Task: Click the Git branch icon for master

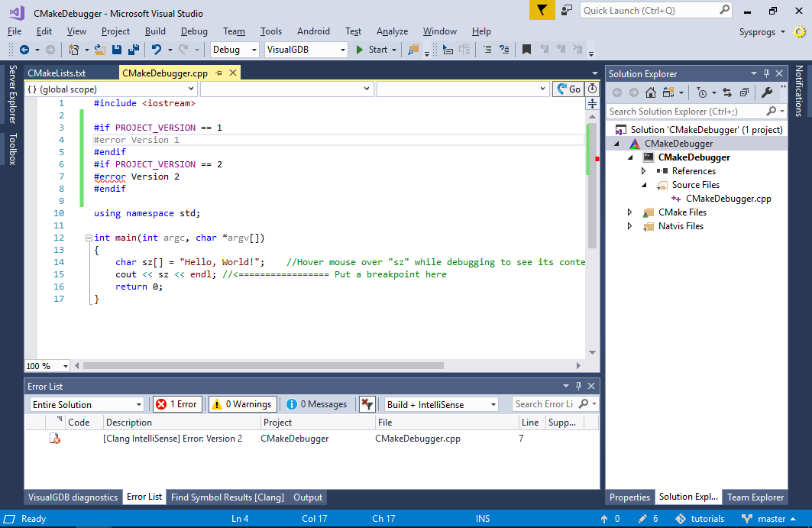Action: click(747, 519)
